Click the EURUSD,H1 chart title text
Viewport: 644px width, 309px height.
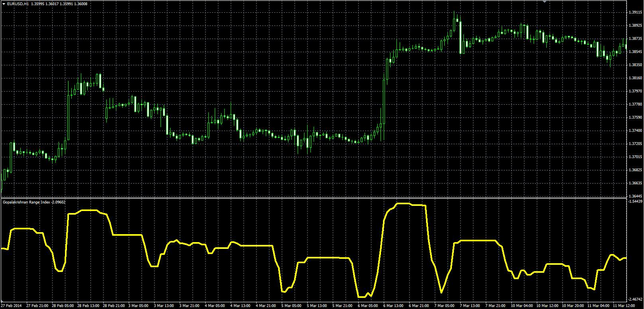tap(18, 4)
